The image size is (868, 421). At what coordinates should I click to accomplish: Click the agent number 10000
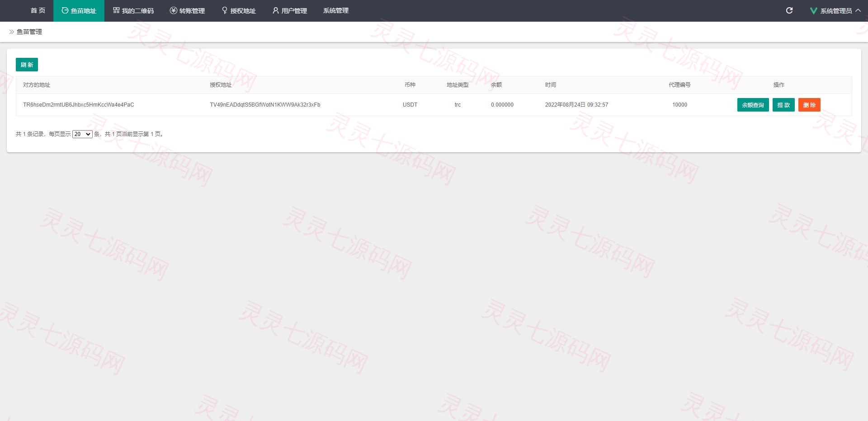679,105
